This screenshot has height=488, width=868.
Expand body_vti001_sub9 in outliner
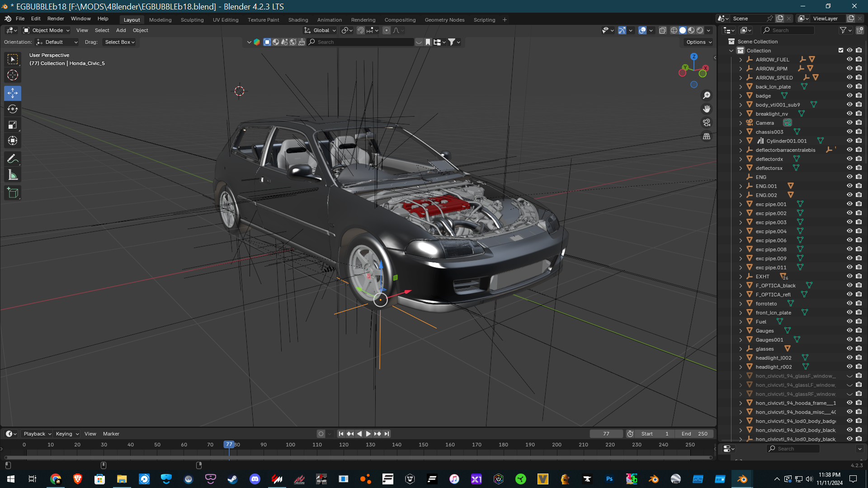pos(741,105)
